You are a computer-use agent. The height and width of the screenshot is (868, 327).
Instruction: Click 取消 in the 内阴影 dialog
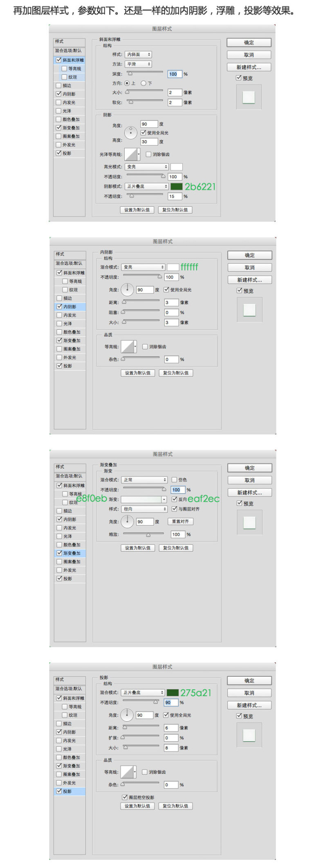tap(250, 268)
